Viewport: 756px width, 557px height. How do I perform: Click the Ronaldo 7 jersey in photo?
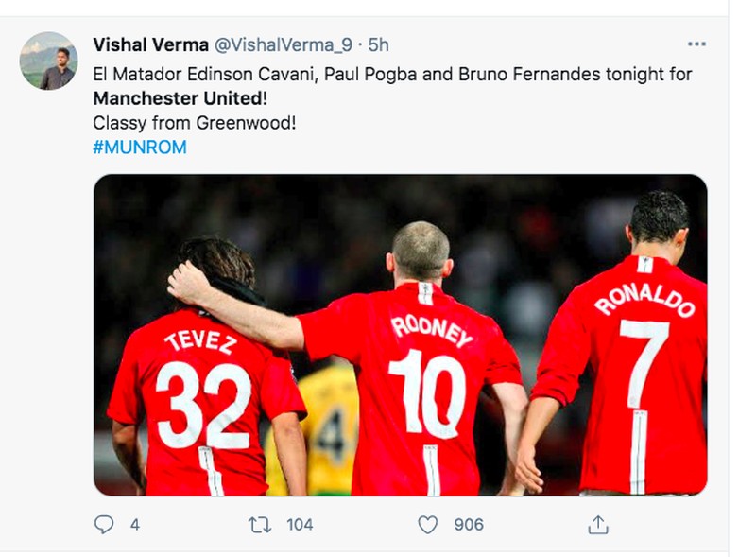click(633, 369)
